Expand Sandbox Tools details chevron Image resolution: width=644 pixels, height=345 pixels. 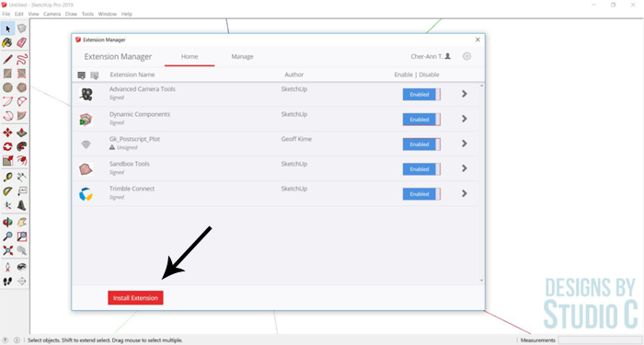pos(464,168)
